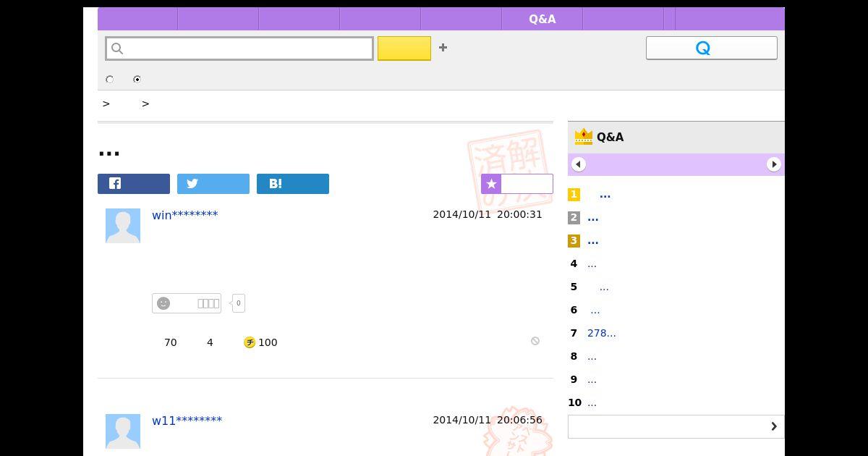Click the report prohibition icon in question
The image size is (868, 456).
click(x=535, y=341)
